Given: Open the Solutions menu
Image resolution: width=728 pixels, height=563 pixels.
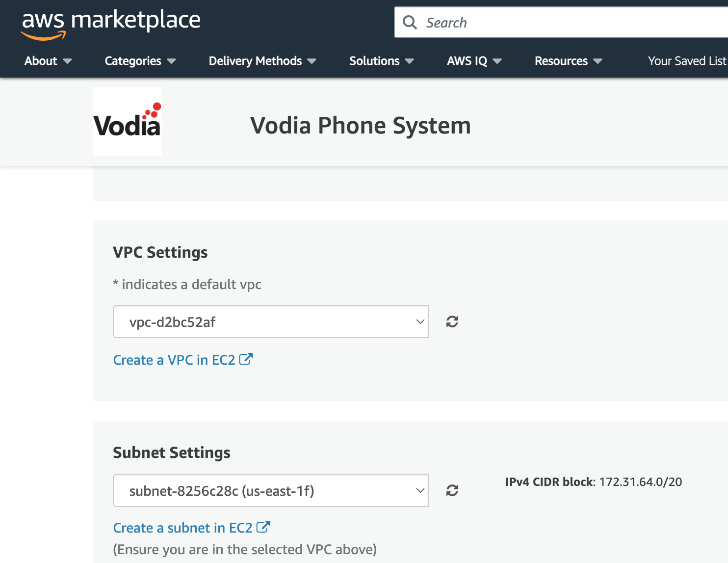Looking at the screenshot, I should coord(382,61).
